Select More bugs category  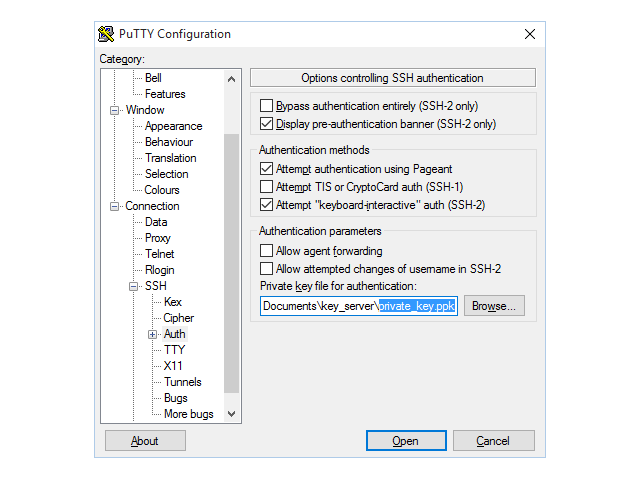tap(189, 414)
